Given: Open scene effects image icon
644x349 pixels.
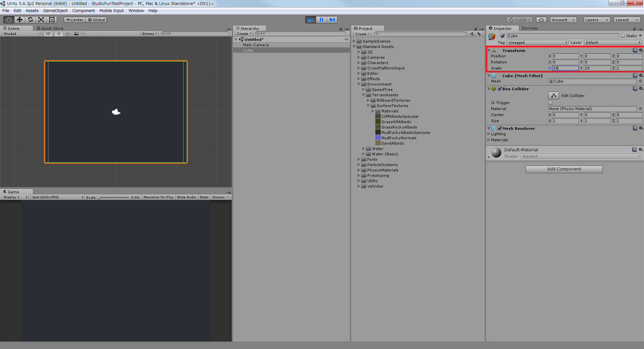Looking at the screenshot, I should (x=76, y=34).
